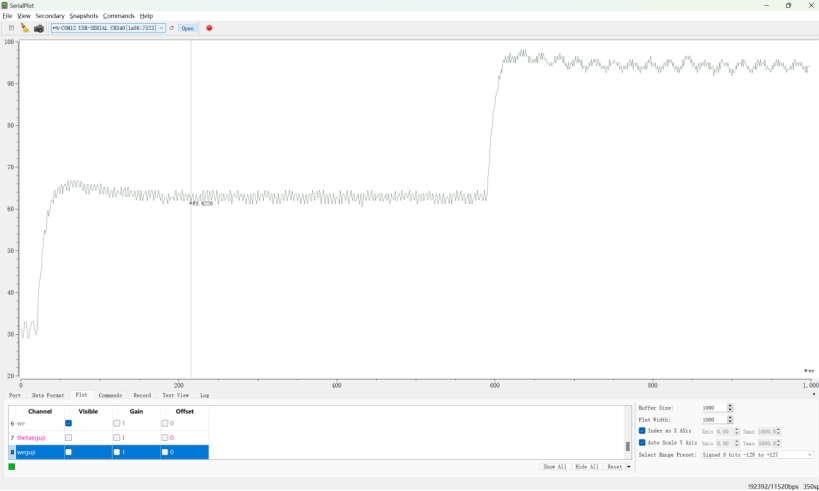Open the Secondary menu

pos(50,16)
